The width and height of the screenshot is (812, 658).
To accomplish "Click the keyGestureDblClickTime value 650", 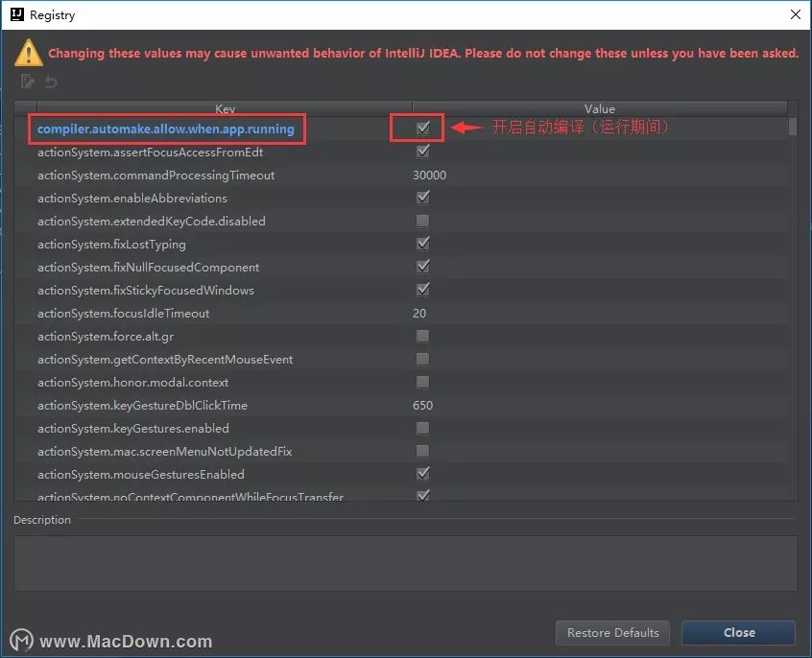I will (422, 406).
